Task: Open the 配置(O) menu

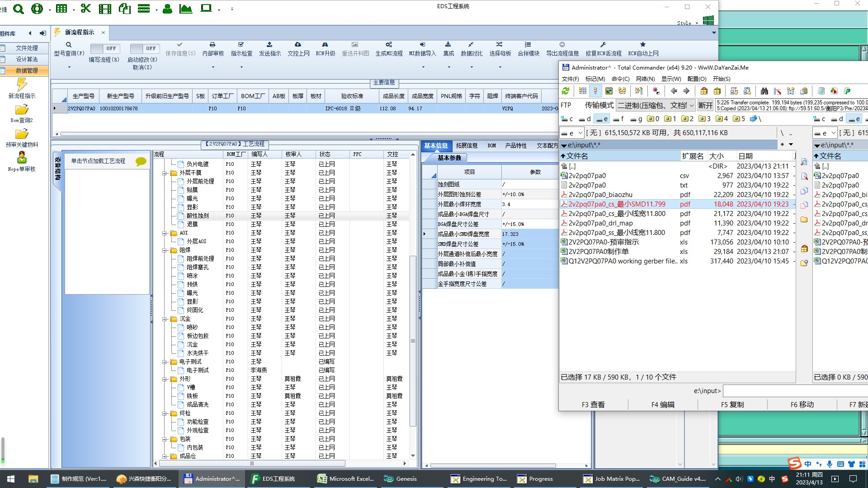Action: point(697,79)
